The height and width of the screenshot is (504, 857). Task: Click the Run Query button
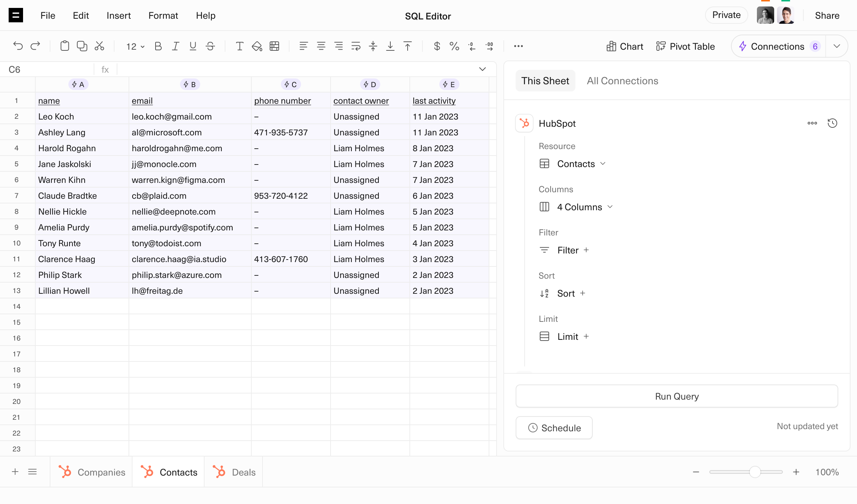pyautogui.click(x=677, y=396)
